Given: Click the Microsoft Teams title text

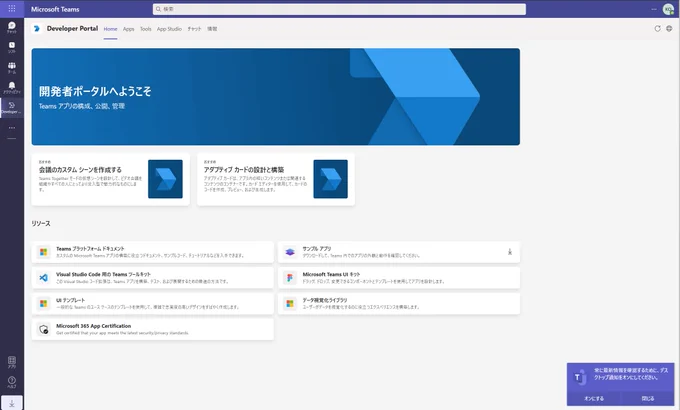Looking at the screenshot, I should pyautogui.click(x=55, y=9).
